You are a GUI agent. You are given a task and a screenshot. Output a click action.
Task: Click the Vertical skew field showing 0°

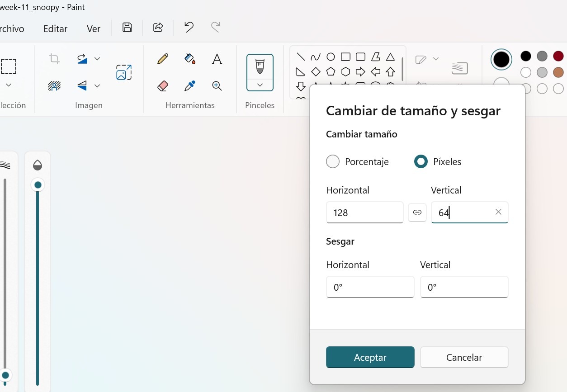pos(464,287)
